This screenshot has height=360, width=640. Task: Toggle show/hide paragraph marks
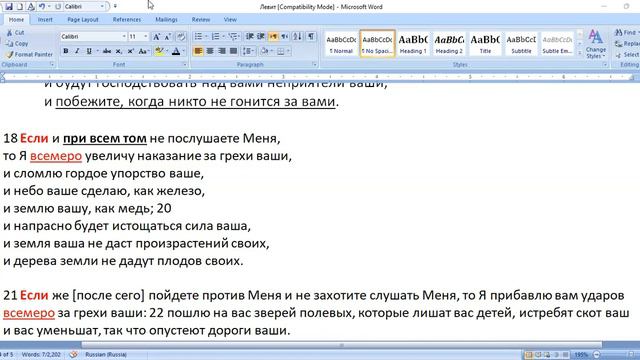[x=311, y=37]
